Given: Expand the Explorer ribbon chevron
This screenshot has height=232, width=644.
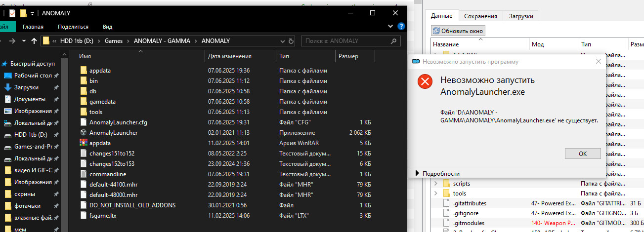Looking at the screenshot, I should 390,27.
